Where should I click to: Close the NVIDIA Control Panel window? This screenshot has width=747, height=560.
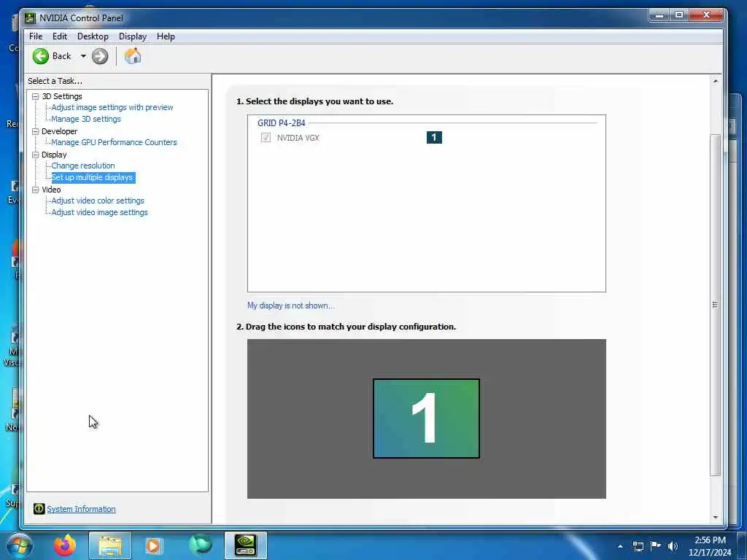(707, 15)
